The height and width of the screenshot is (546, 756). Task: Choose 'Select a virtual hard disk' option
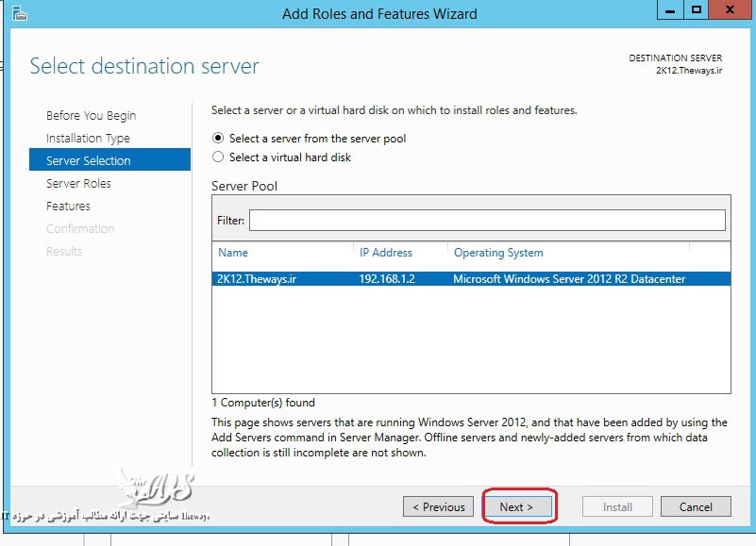(219, 157)
